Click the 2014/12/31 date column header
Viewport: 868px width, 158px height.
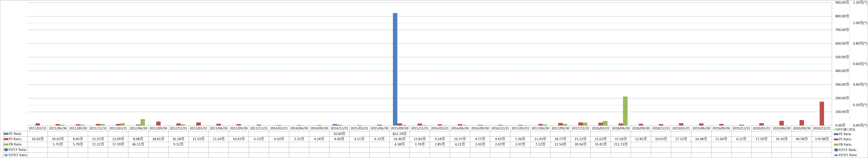pos(339,128)
